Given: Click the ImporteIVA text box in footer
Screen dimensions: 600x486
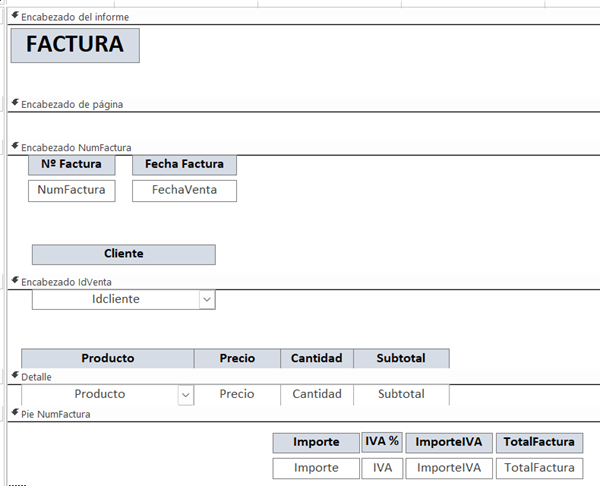Looking at the screenshot, I should click(448, 468).
